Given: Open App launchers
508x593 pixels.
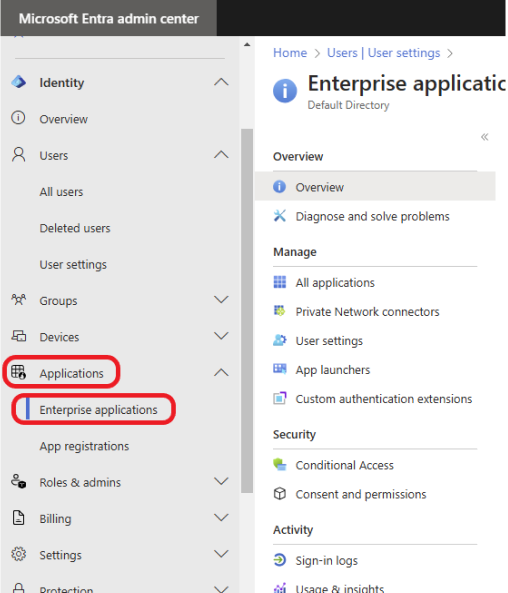Looking at the screenshot, I should click(333, 370).
